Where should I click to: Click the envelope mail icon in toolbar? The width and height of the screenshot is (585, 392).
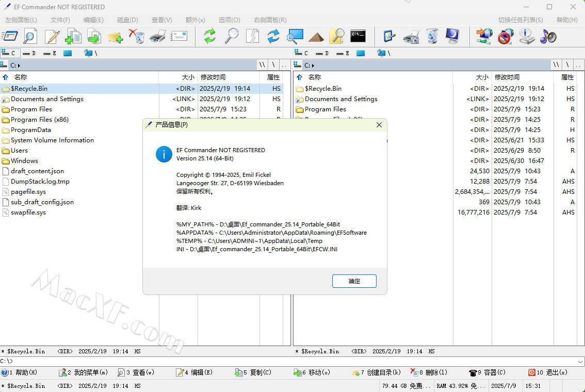pyautogui.click(x=179, y=36)
